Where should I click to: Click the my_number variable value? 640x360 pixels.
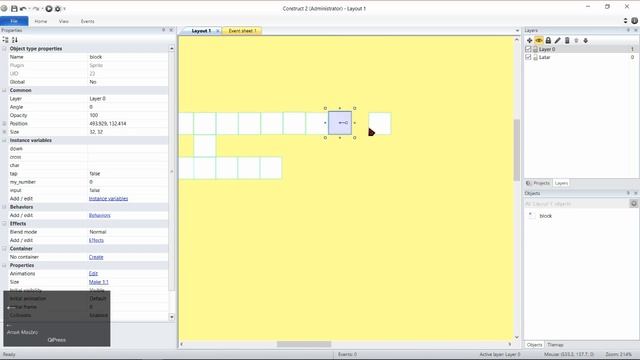pos(128,182)
